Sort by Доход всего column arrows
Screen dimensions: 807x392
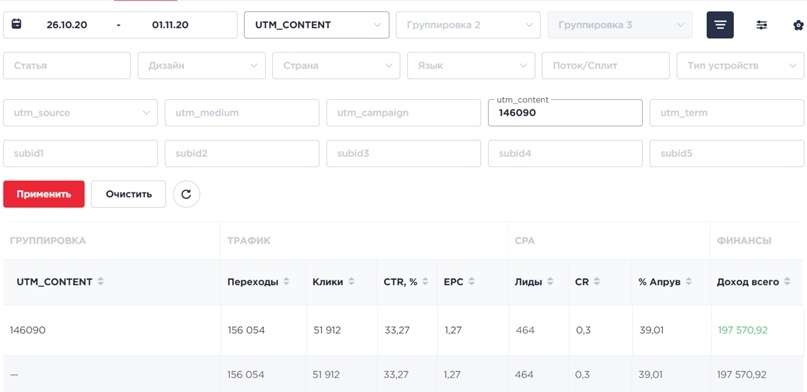(787, 281)
